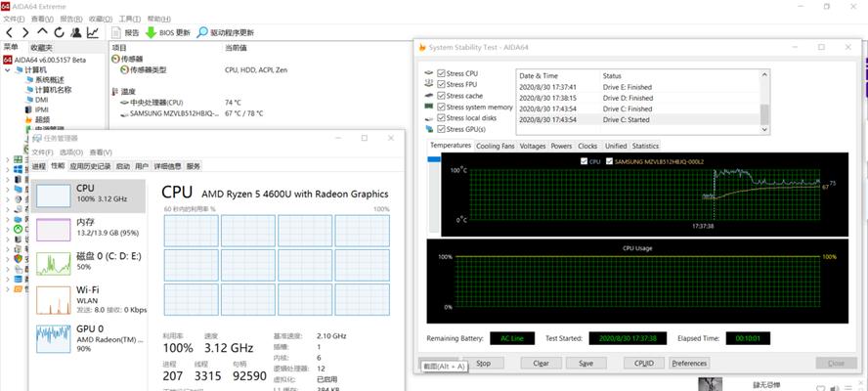Select the Wi-Fi WLAN performance item
Image resolution: width=868 pixels, height=391 pixels.
pyautogui.click(x=88, y=300)
